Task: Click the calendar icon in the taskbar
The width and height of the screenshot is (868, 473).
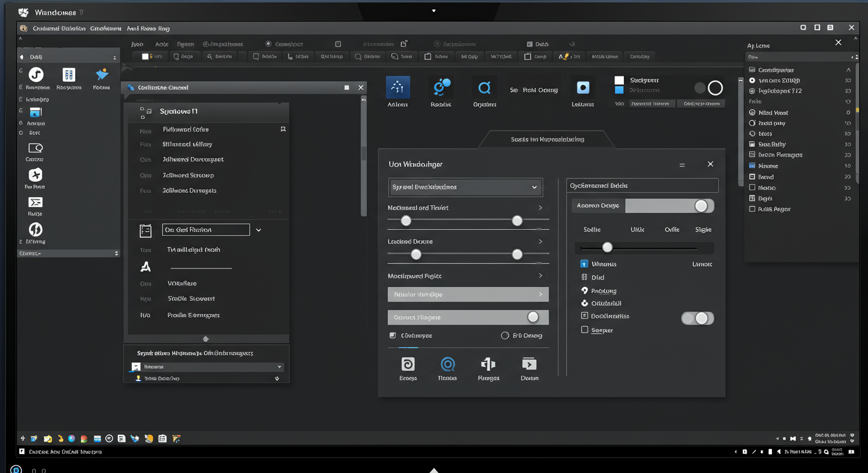Action: click(x=162, y=439)
